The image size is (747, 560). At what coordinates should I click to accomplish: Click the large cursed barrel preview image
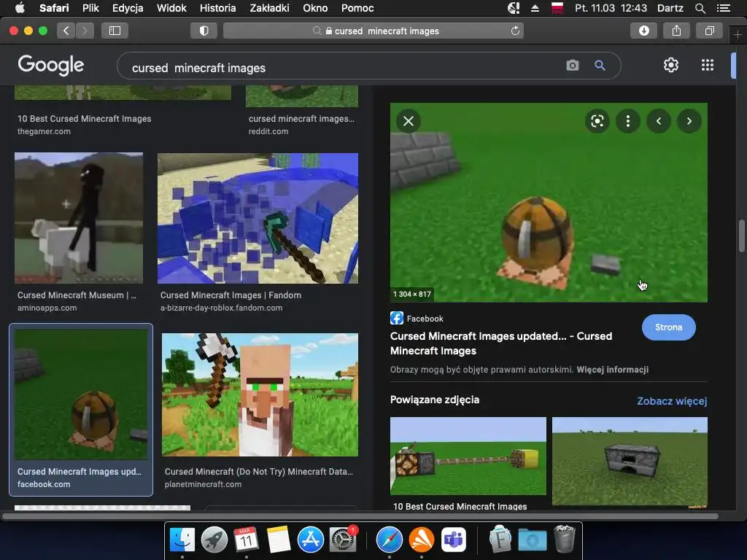click(x=549, y=203)
